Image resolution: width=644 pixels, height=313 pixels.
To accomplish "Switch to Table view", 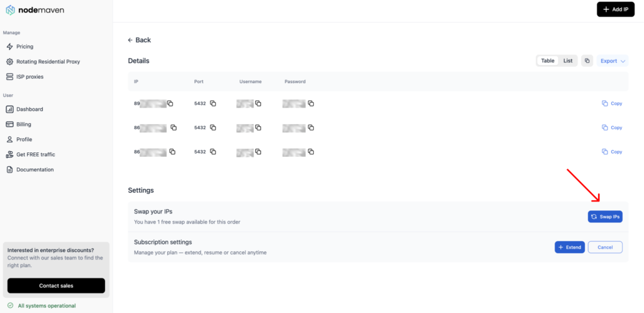I will click(x=548, y=60).
